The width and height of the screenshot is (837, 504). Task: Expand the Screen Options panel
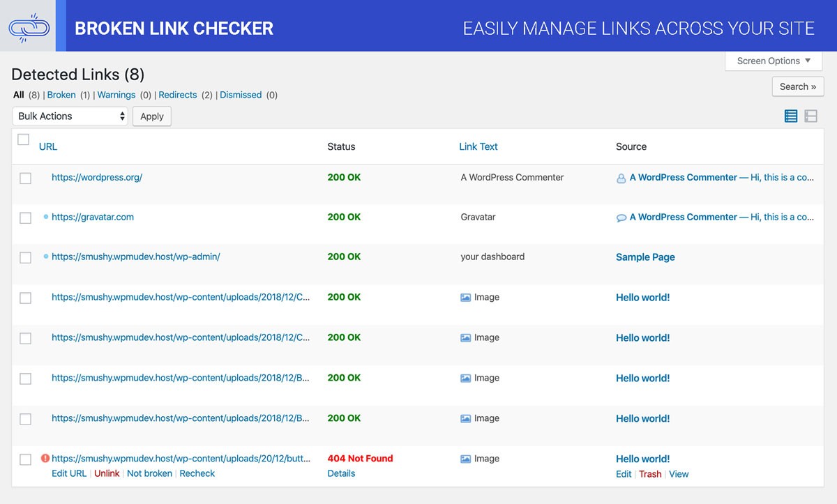[774, 61]
